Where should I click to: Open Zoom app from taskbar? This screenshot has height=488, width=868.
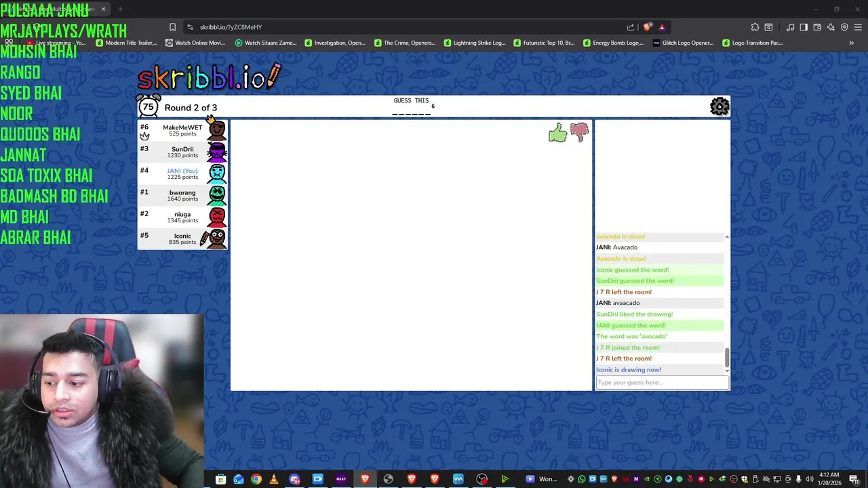(x=317, y=479)
